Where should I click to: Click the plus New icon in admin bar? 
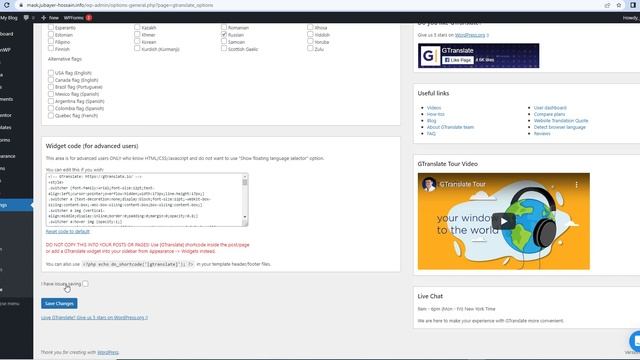tap(44, 18)
